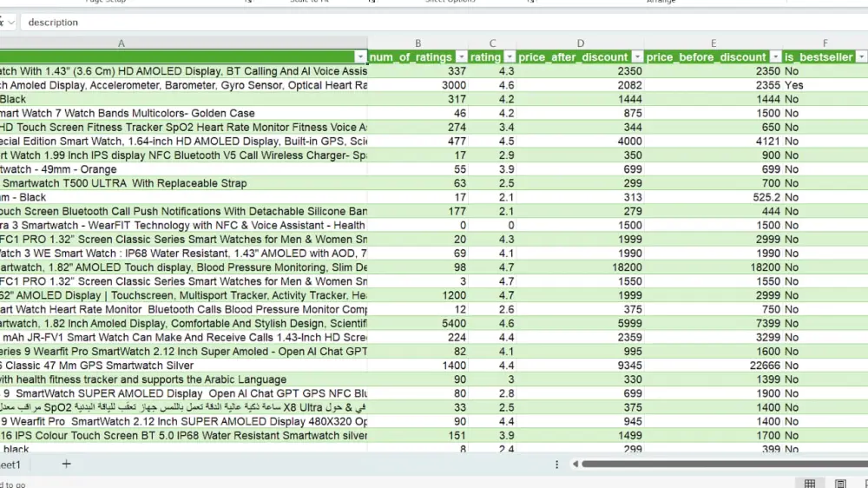Screen dimensions: 868x488
Task: Select the ratings count cell 5400
Action: 418,324
